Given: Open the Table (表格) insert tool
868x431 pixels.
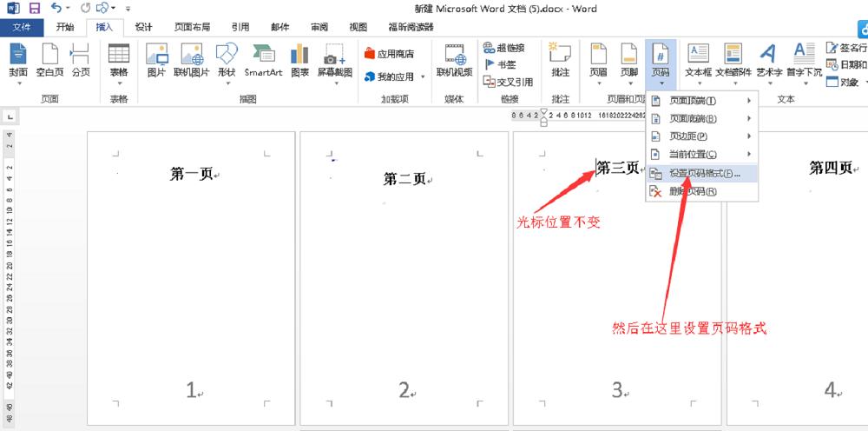Looking at the screenshot, I should point(118,64).
